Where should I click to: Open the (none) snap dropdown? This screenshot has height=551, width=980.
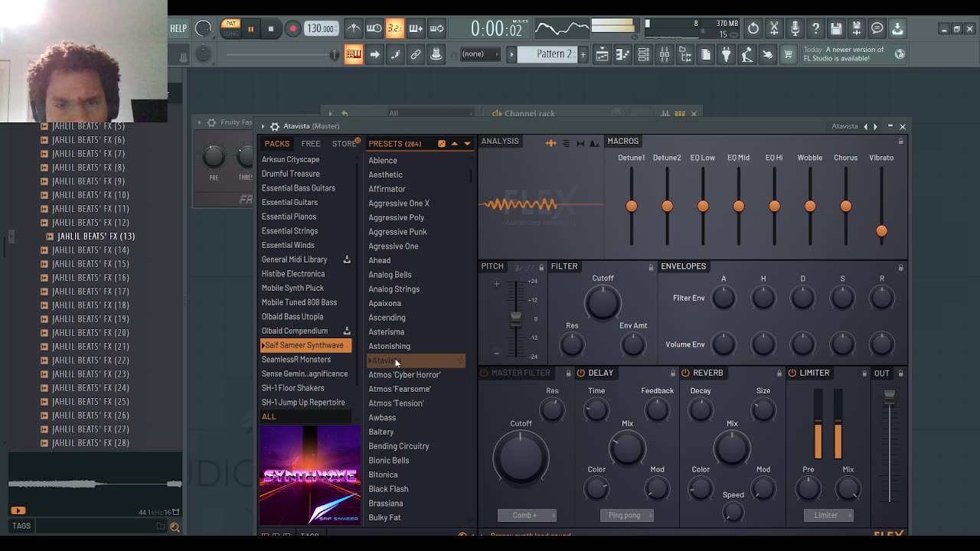pos(479,54)
